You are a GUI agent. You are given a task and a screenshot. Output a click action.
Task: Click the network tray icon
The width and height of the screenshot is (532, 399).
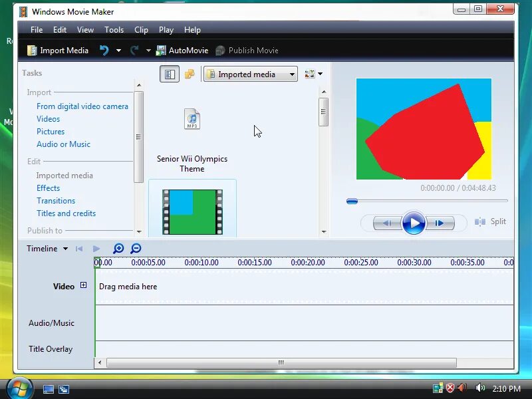[438, 388]
